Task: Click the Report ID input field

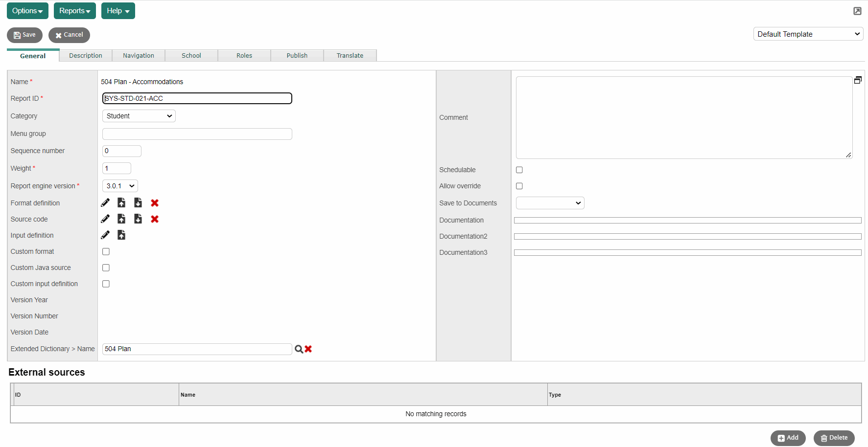Action: click(x=197, y=99)
